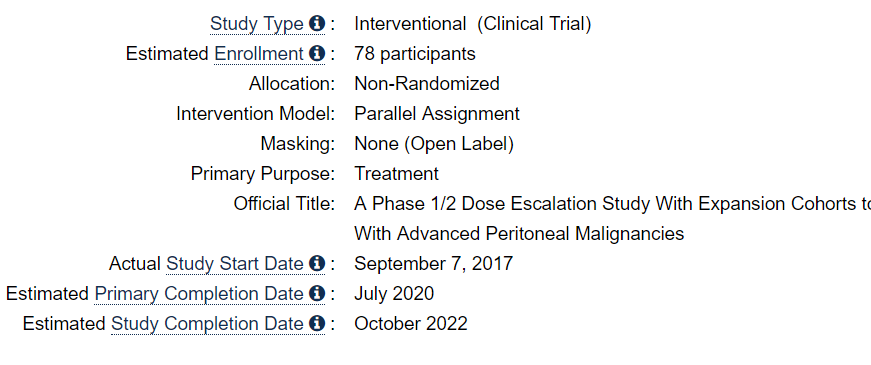This screenshot has height=365, width=871.
Task: Click the 'Parallel Assignment' value
Action: click(x=437, y=114)
